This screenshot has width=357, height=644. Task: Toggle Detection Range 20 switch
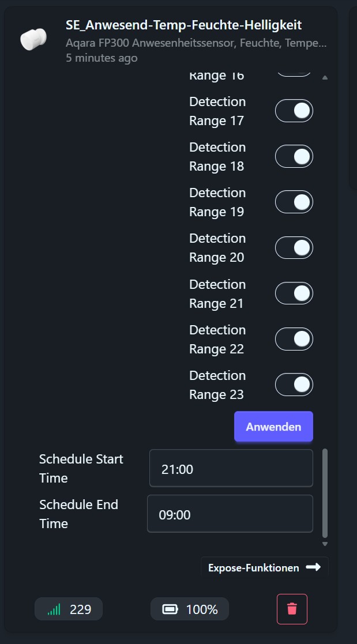click(294, 248)
